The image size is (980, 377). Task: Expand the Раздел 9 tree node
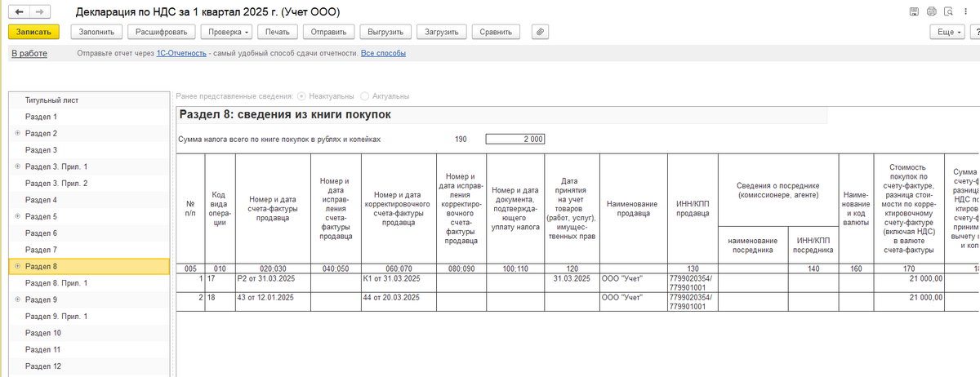pos(17,299)
